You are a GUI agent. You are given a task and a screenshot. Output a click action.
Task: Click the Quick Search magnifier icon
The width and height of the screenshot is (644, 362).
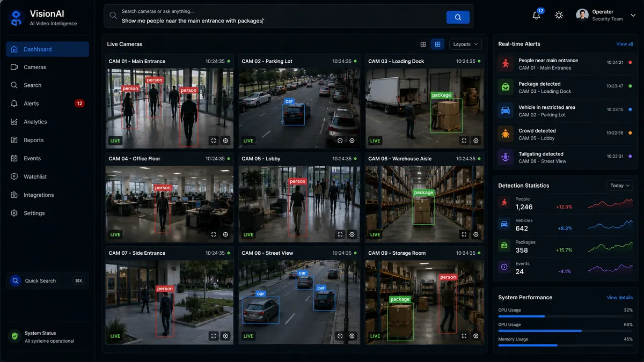[x=16, y=280]
